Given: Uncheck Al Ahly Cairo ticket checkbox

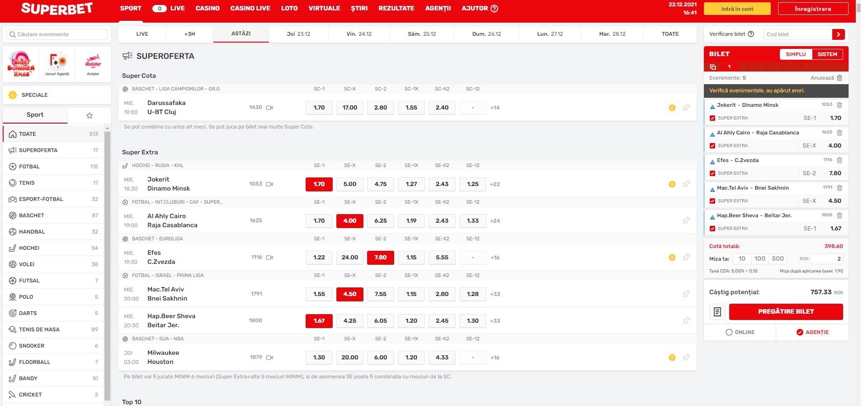Looking at the screenshot, I should 712,146.
